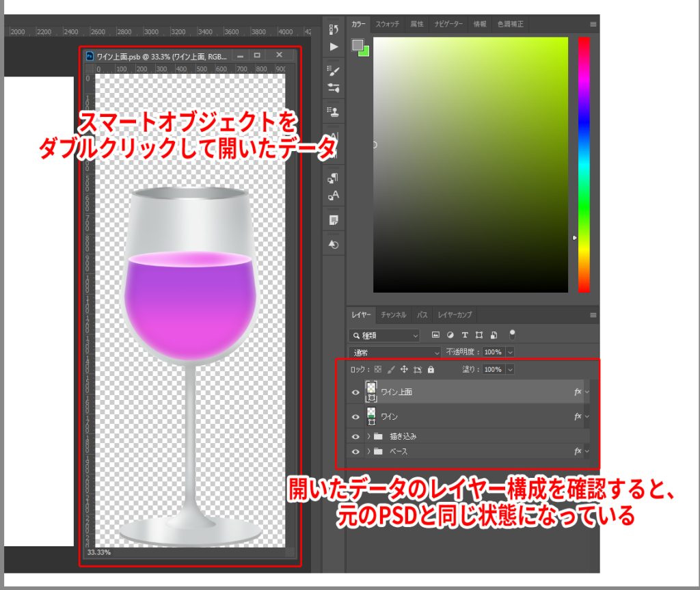The image size is (700, 590).
Task: Switch to the スウォッチ tab
Action: pos(388,24)
